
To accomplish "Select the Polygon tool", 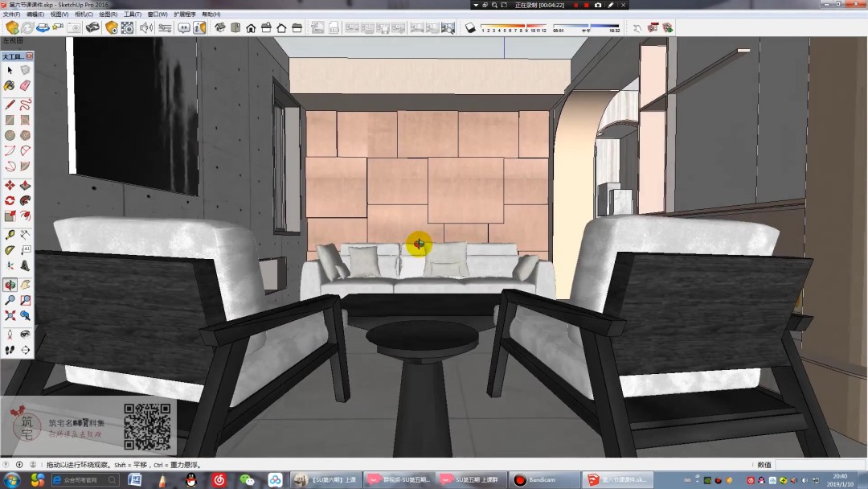I will pos(26,135).
